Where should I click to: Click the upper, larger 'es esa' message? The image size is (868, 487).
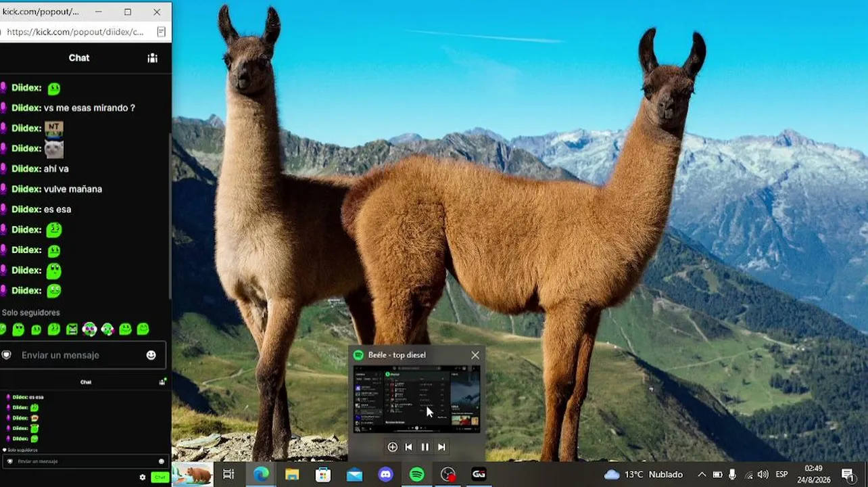[57, 209]
